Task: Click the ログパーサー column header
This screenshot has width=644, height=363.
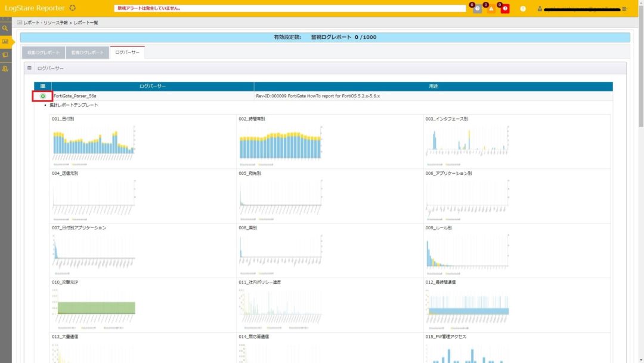Action: click(x=153, y=86)
